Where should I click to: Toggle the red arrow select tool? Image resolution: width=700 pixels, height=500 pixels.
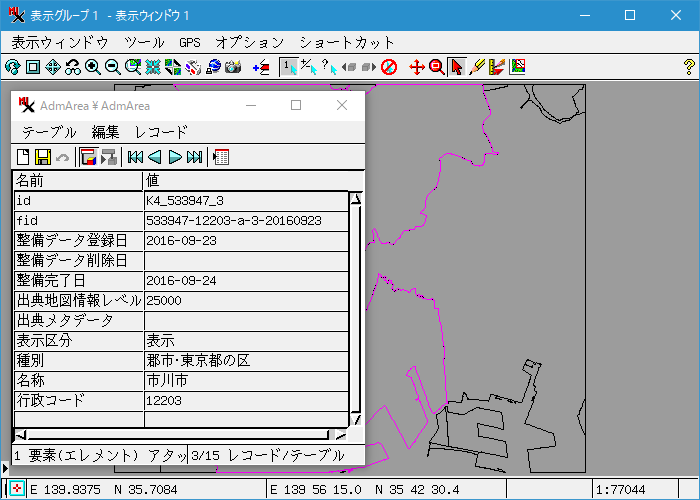pos(457,67)
